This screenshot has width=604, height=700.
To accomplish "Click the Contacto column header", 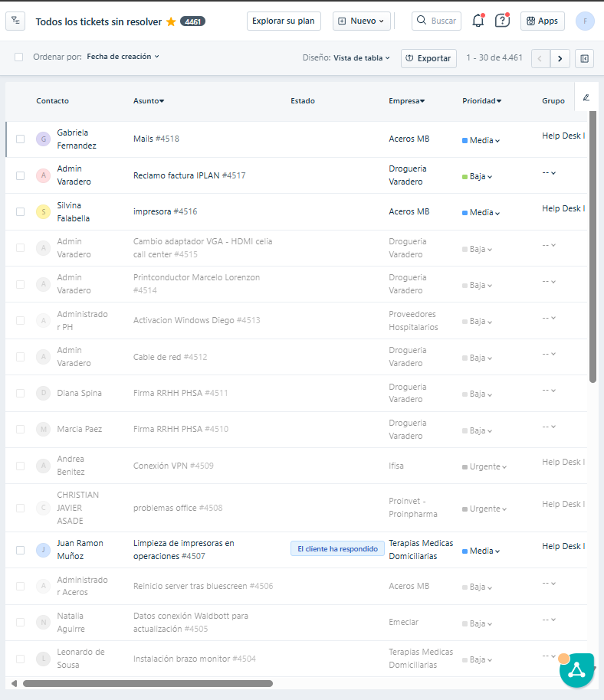I will coord(52,101).
